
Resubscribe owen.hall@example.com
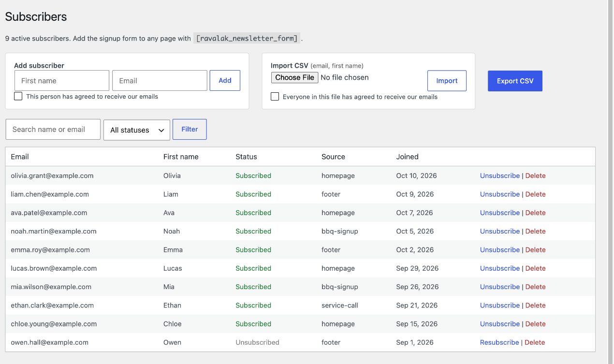499,342
